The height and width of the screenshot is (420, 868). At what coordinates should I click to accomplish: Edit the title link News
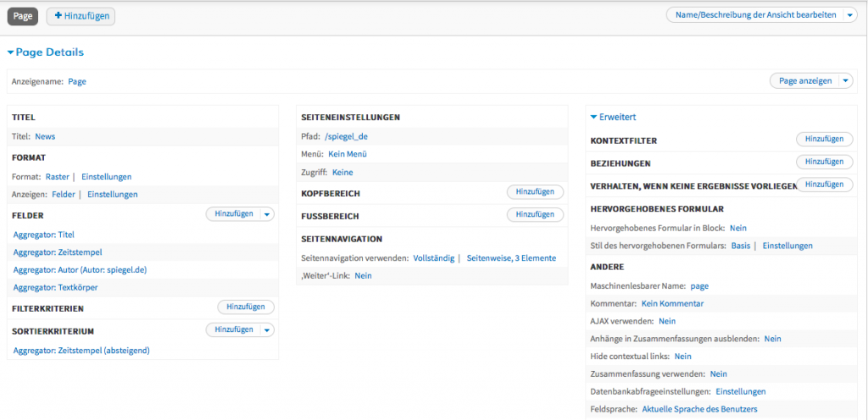[45, 135]
